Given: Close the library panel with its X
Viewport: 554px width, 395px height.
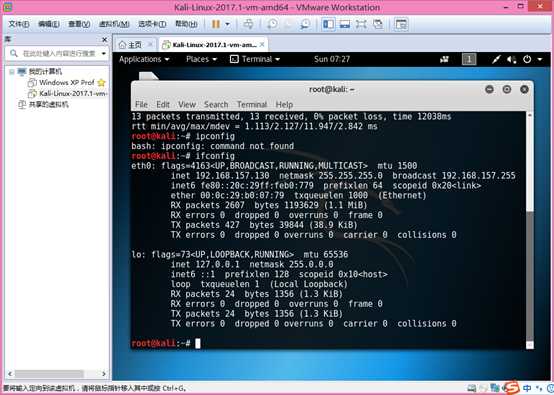Looking at the screenshot, I should pos(104,40).
